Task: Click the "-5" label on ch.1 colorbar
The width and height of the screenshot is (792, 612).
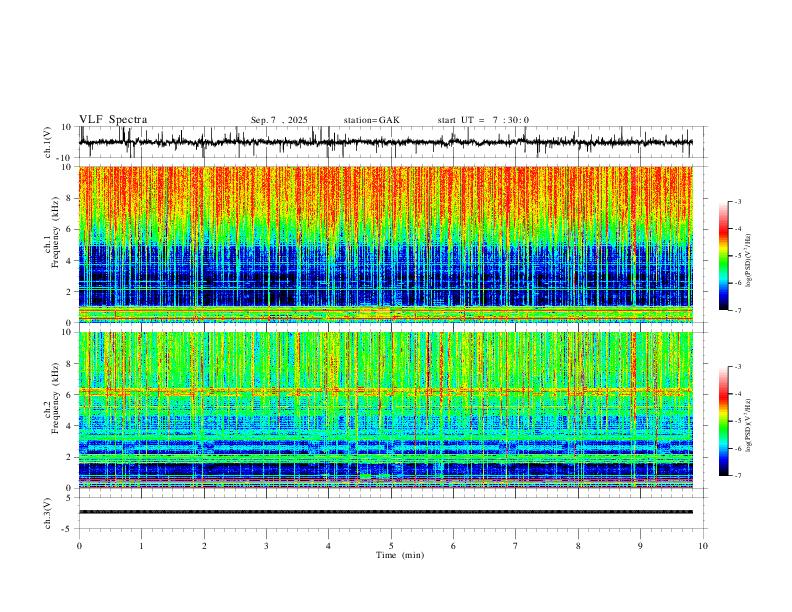Action: (738, 256)
